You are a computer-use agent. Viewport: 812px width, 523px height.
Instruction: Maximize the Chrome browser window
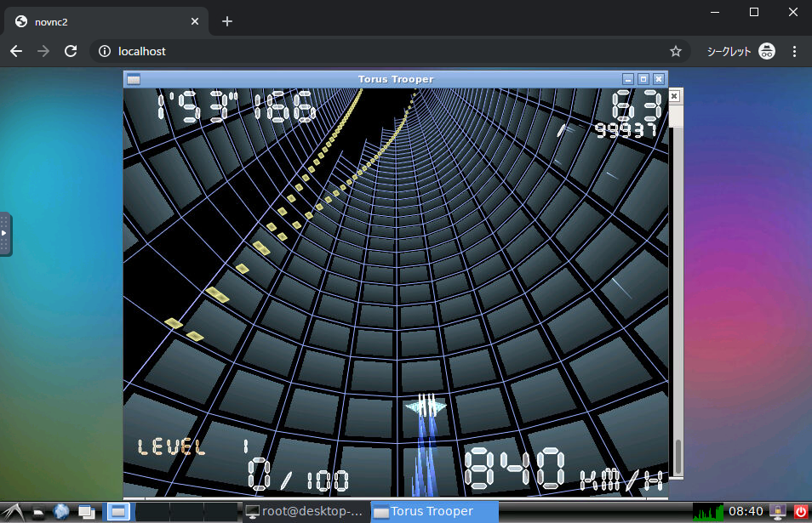pyautogui.click(x=754, y=12)
